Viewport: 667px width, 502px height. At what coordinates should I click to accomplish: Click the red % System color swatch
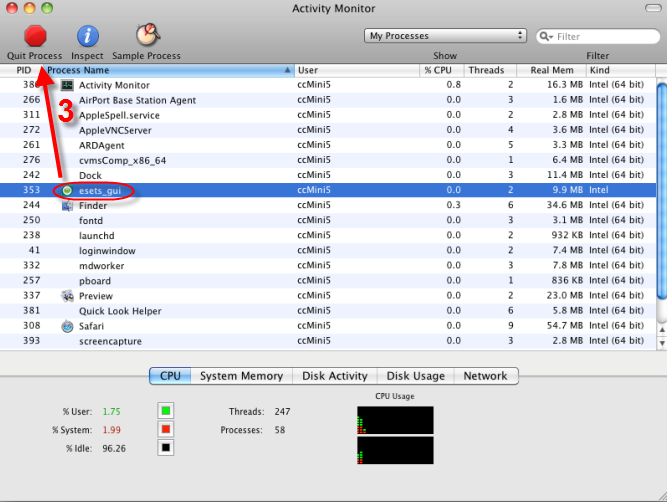tap(166, 429)
